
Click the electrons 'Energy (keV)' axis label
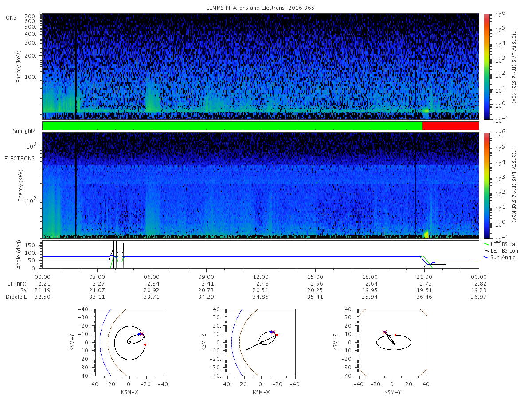(20, 185)
